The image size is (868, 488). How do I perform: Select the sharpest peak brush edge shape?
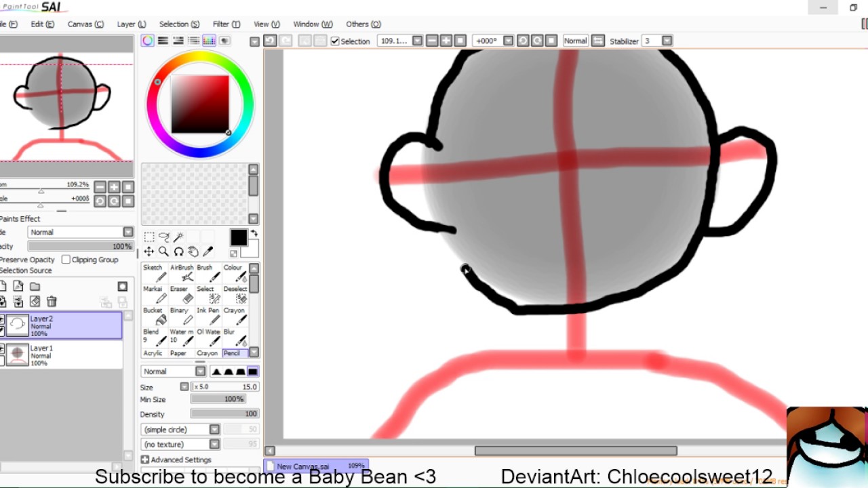(216, 371)
